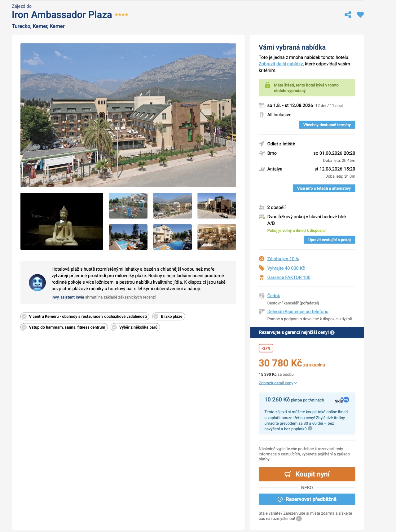Click the share icon at top right

[348, 15]
